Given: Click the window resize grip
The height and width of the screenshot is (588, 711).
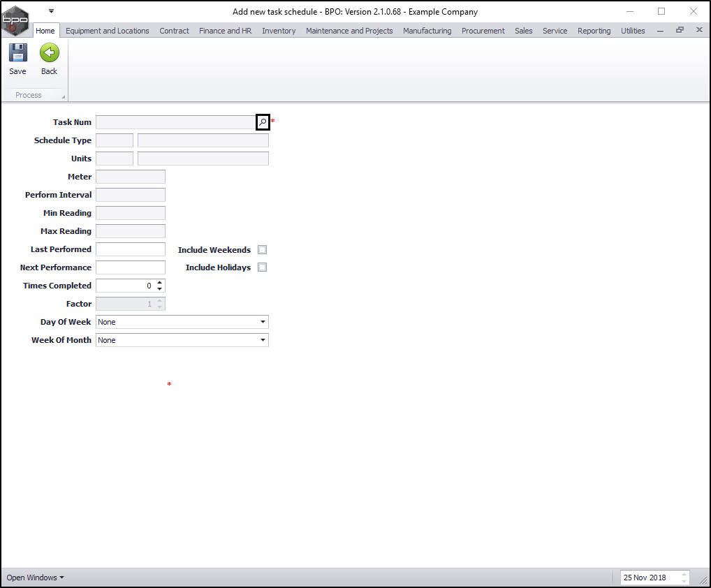Looking at the screenshot, I should (x=704, y=581).
